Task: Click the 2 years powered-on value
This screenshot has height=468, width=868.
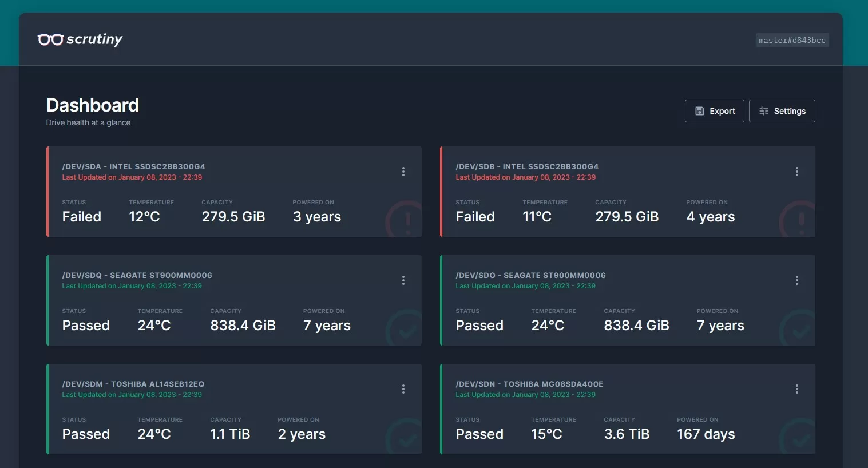Action: click(x=302, y=434)
